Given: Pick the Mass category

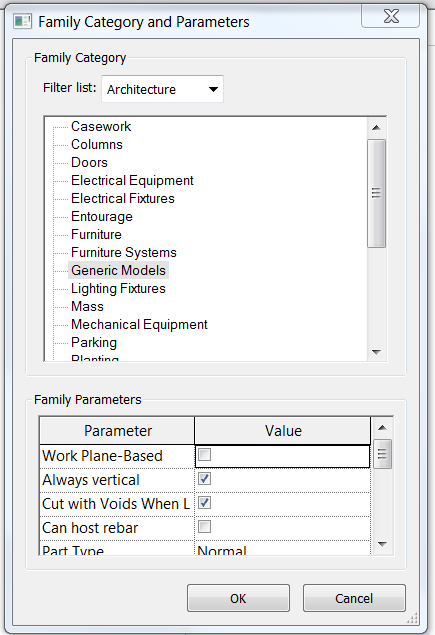Looking at the screenshot, I should point(87,307).
